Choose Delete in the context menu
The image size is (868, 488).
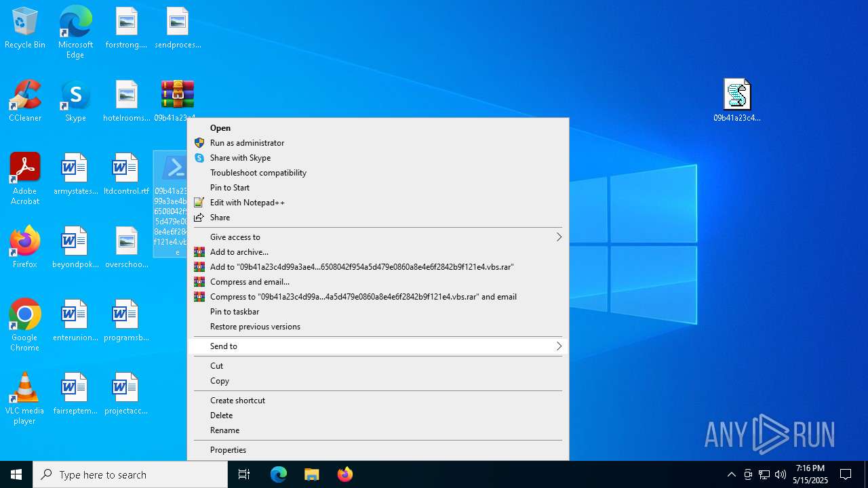tap(378, 415)
